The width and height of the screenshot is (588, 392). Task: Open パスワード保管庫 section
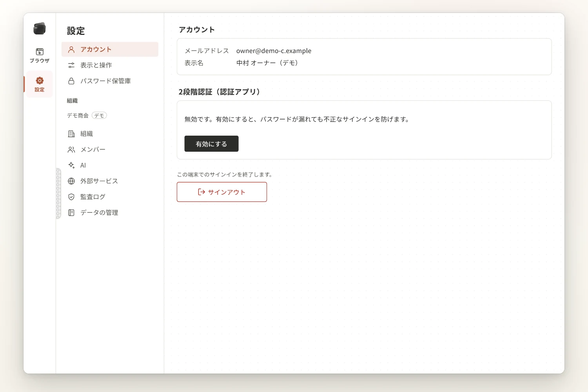click(x=110, y=81)
